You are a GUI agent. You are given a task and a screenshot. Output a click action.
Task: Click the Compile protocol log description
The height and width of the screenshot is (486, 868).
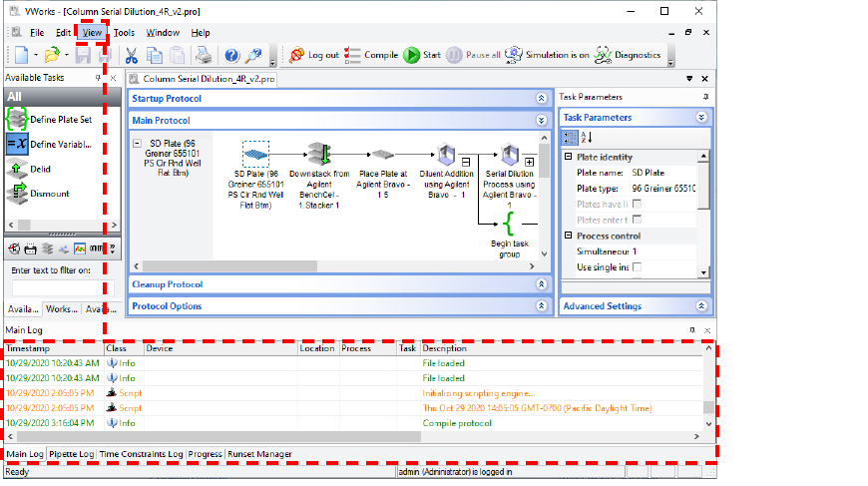[x=457, y=423]
